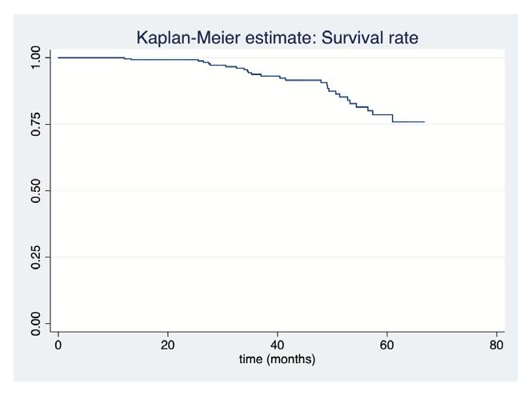Click the survival curve above the 20-month mark
This screenshot has height=395, width=532.
[x=168, y=60]
